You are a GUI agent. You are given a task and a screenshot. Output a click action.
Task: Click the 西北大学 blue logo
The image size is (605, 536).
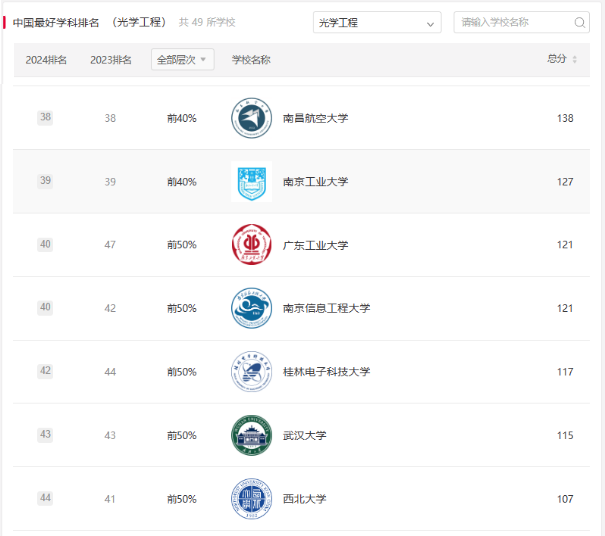pos(251,499)
